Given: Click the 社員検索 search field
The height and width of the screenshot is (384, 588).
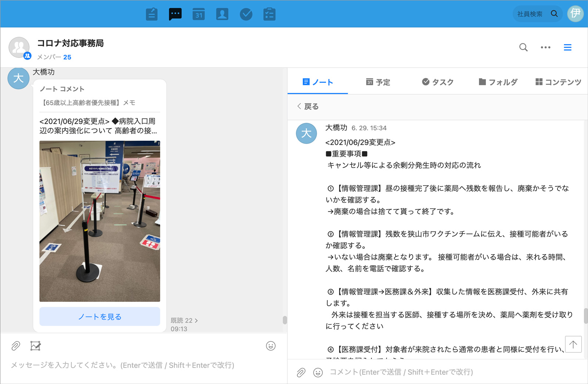Looking at the screenshot, I should [x=530, y=14].
